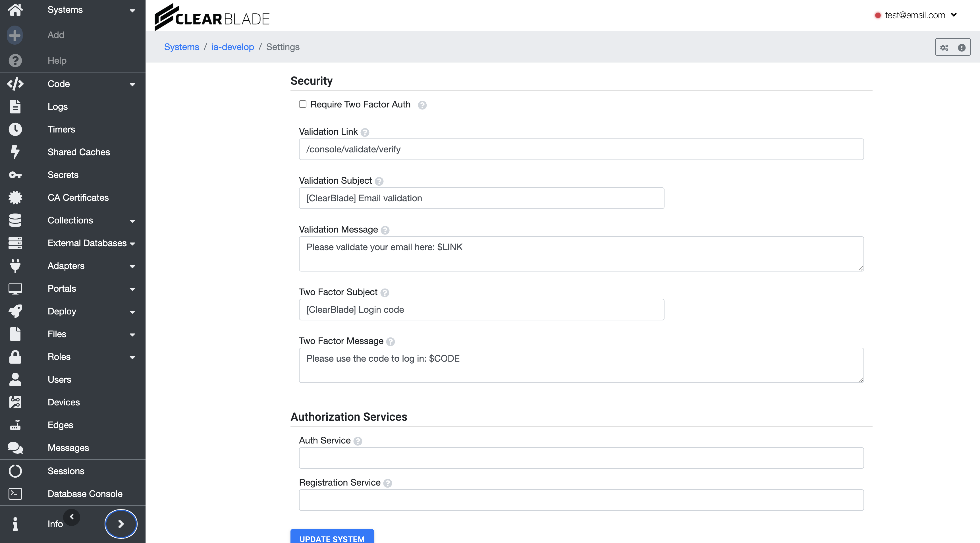
Task: Click the plus Add icon
Action: click(x=15, y=35)
